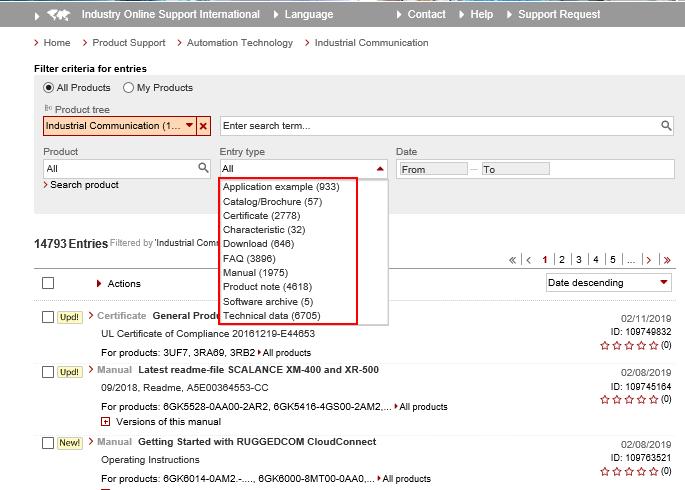Screen dimensions: 685x490
Task: Go to results page 3
Action: pos(579,260)
